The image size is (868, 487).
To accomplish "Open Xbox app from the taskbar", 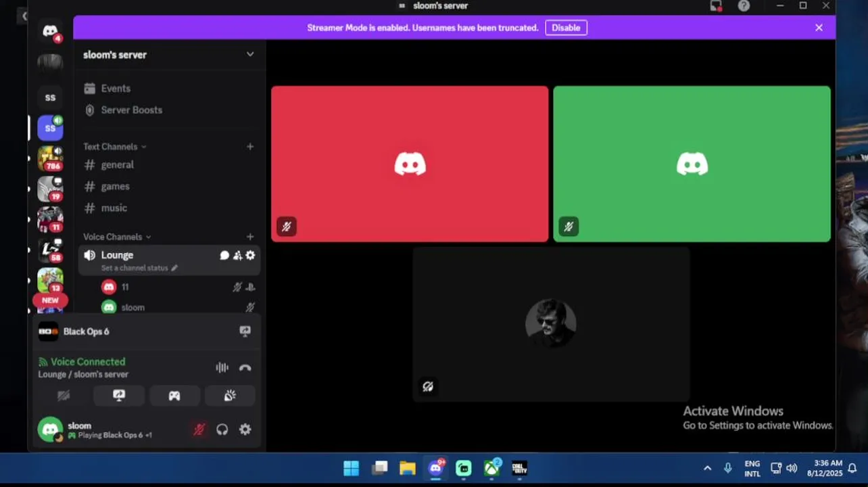I will tap(491, 468).
